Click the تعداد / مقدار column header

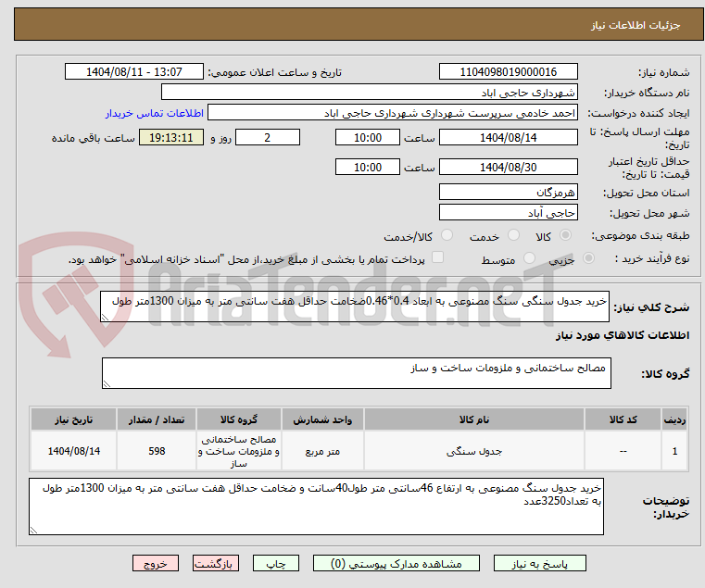point(157,419)
